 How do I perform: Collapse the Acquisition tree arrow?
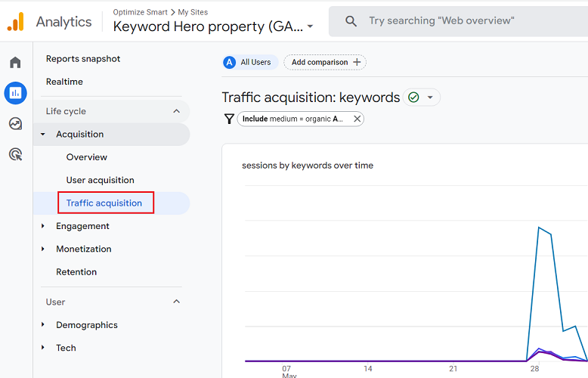click(43, 135)
